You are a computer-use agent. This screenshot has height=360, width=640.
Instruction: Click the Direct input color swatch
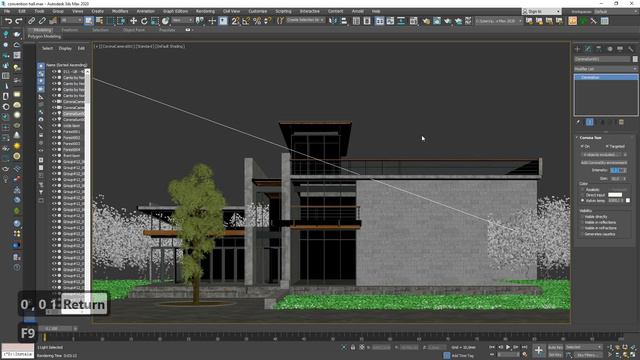coord(615,195)
